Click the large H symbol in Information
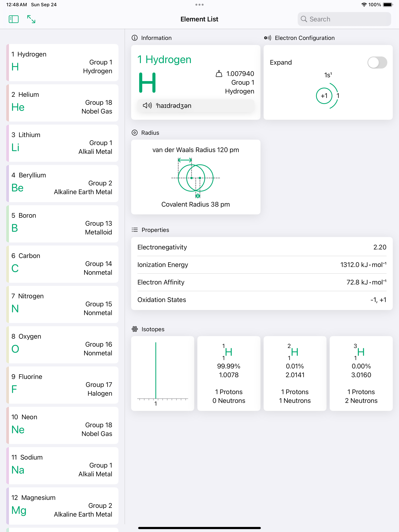Image resolution: width=399 pixels, height=532 pixels. click(x=147, y=83)
